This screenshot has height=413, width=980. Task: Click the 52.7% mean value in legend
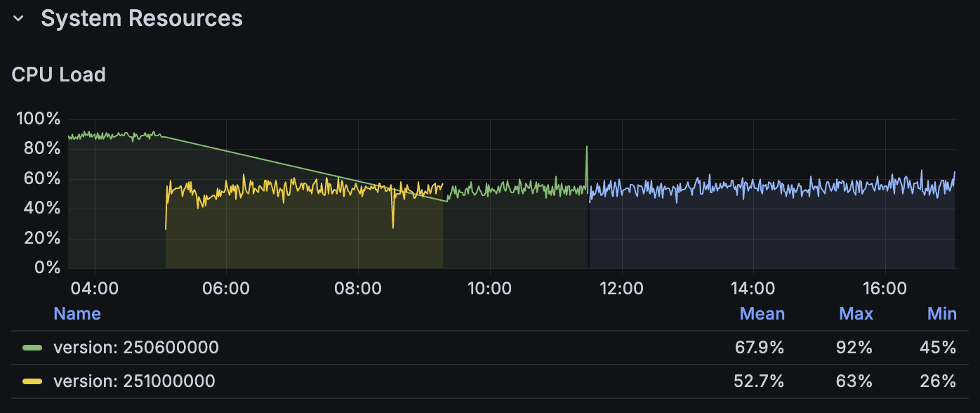(x=762, y=381)
